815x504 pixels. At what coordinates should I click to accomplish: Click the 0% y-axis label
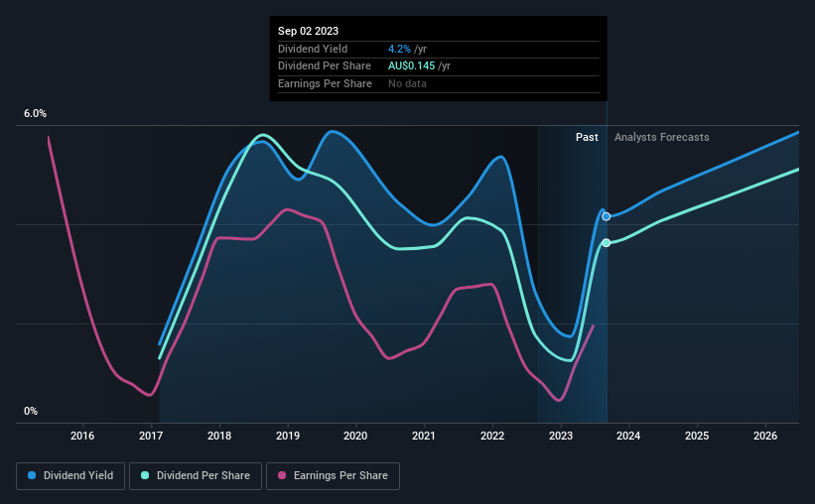pos(31,411)
